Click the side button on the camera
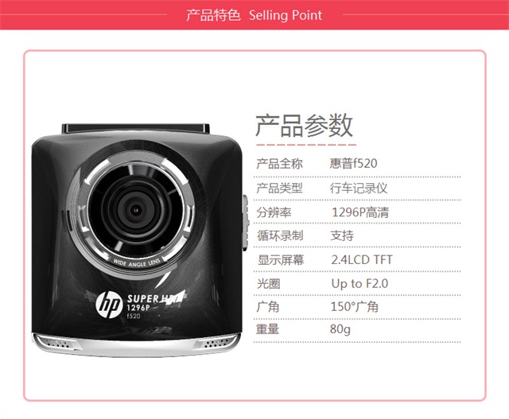Viewport: 509px width, 420px height. click(245, 222)
